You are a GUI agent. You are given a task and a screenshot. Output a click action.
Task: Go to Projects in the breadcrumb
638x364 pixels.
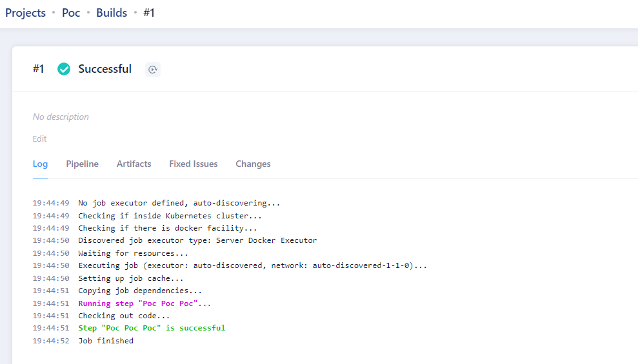tap(26, 13)
